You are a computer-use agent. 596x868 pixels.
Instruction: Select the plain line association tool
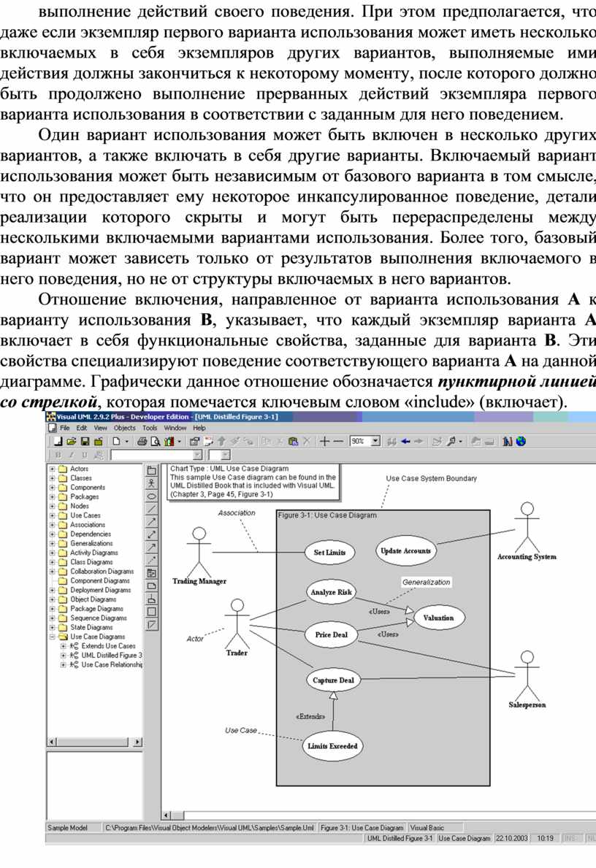[x=152, y=509]
